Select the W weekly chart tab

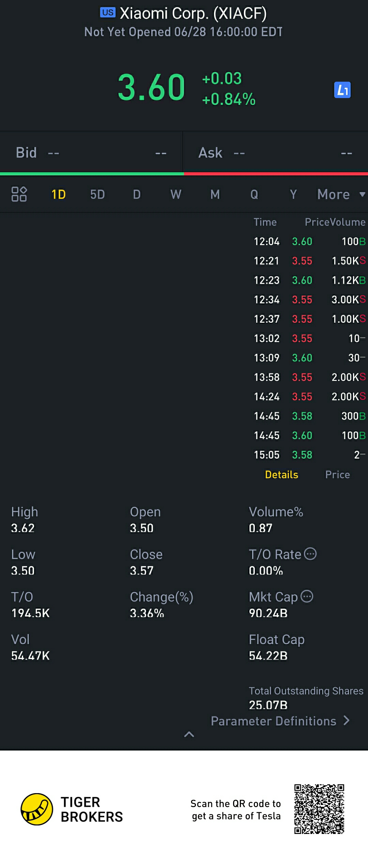(x=176, y=194)
